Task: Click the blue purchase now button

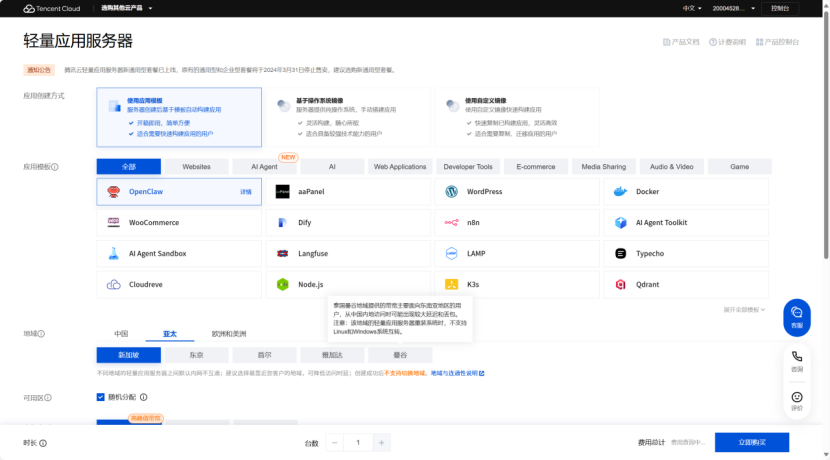Action: coord(752,442)
